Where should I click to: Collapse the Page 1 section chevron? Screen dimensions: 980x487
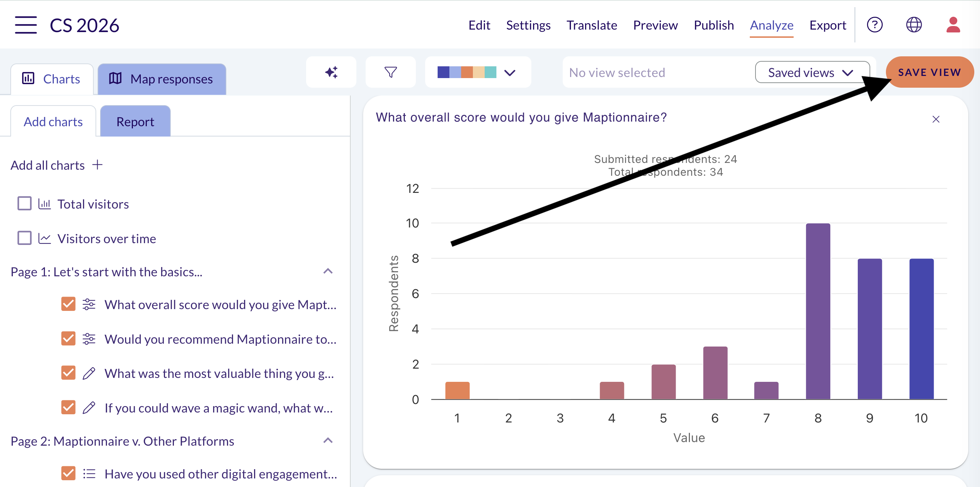coord(328,271)
